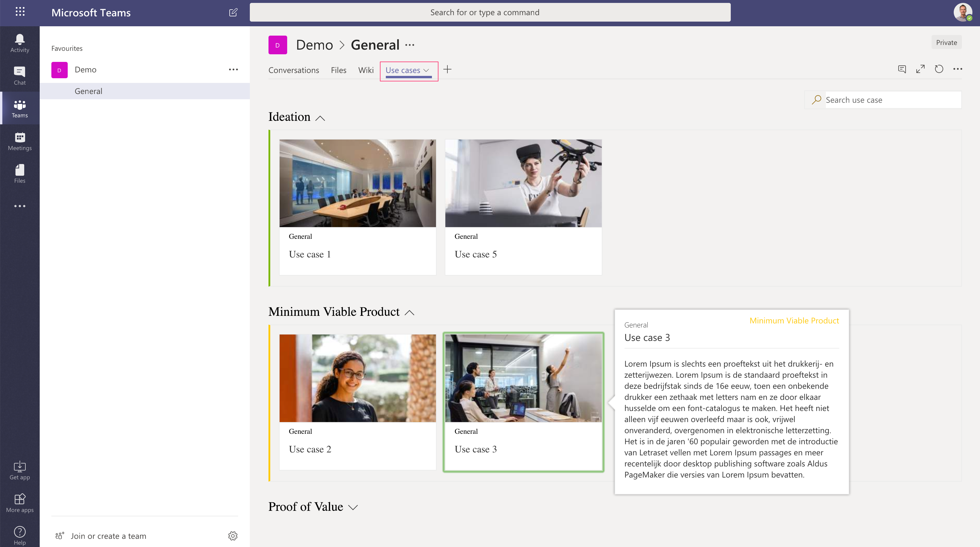980x547 pixels.
Task: Click the app launcher waffle icon
Action: pos(20,12)
